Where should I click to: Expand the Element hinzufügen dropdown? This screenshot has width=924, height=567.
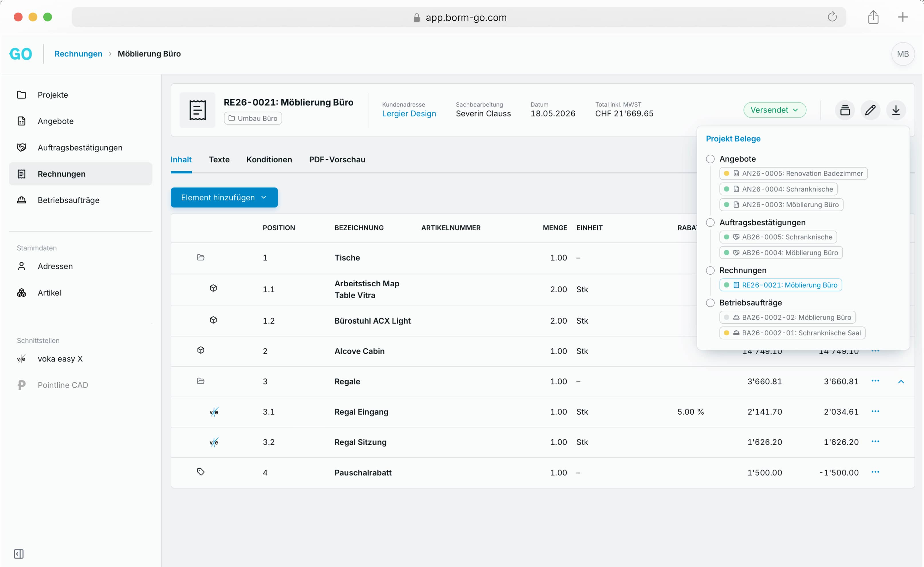tap(224, 197)
